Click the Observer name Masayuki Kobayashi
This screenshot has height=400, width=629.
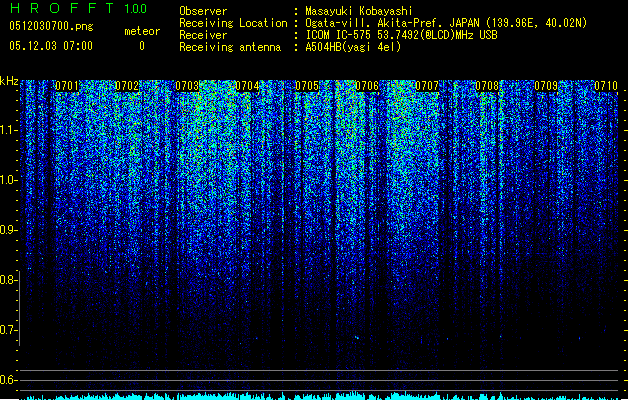point(359,11)
